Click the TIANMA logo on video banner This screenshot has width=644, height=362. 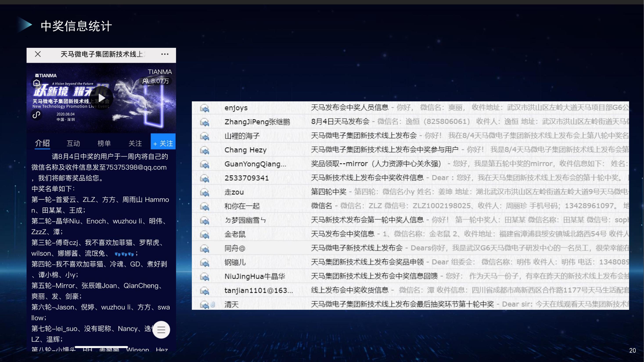(x=46, y=75)
